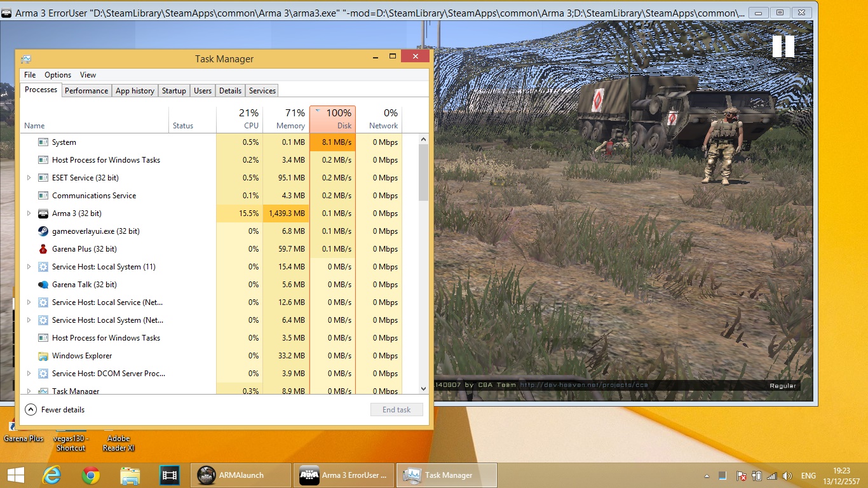Select the Processes tab
The width and height of the screenshot is (868, 488).
point(41,90)
